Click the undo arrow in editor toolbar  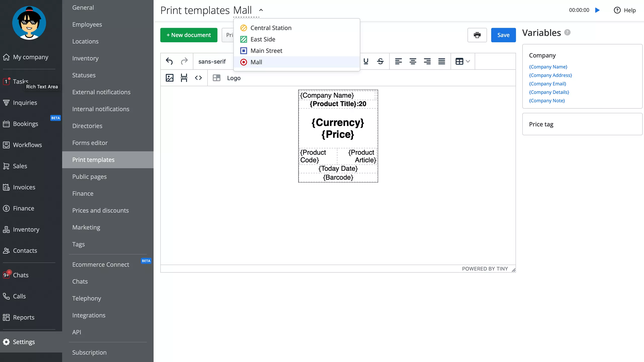coord(169,61)
